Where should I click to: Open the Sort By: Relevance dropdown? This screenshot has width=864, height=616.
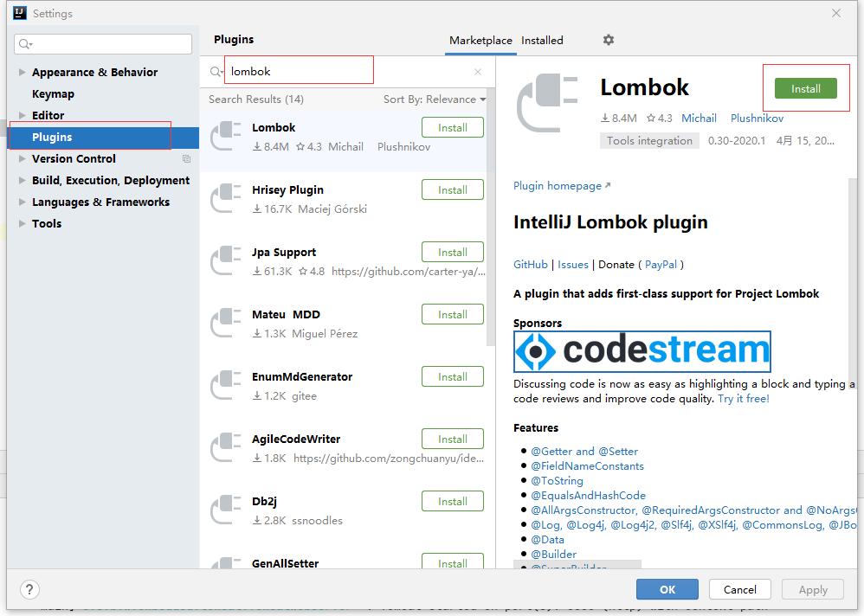(x=435, y=99)
